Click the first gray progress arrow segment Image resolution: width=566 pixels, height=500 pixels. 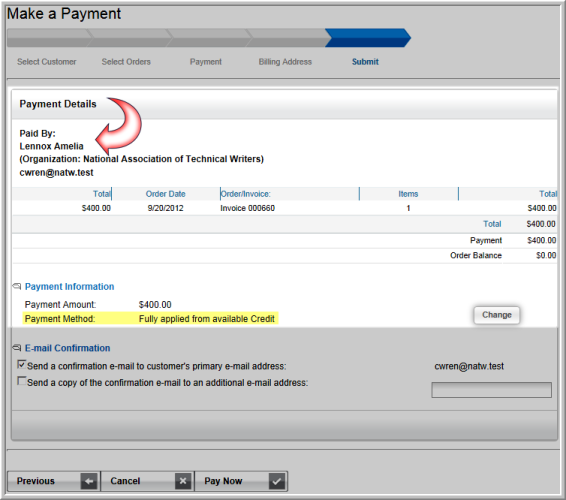tap(49, 38)
